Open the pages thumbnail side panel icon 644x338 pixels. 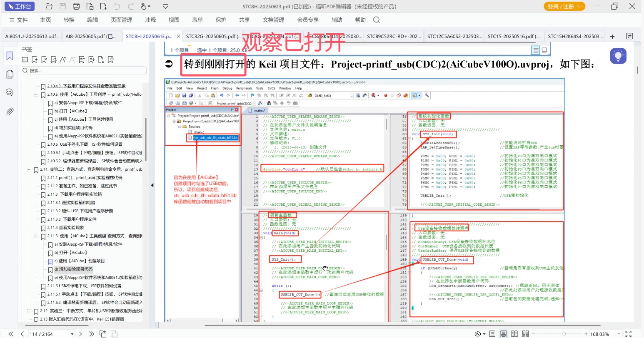(10, 74)
